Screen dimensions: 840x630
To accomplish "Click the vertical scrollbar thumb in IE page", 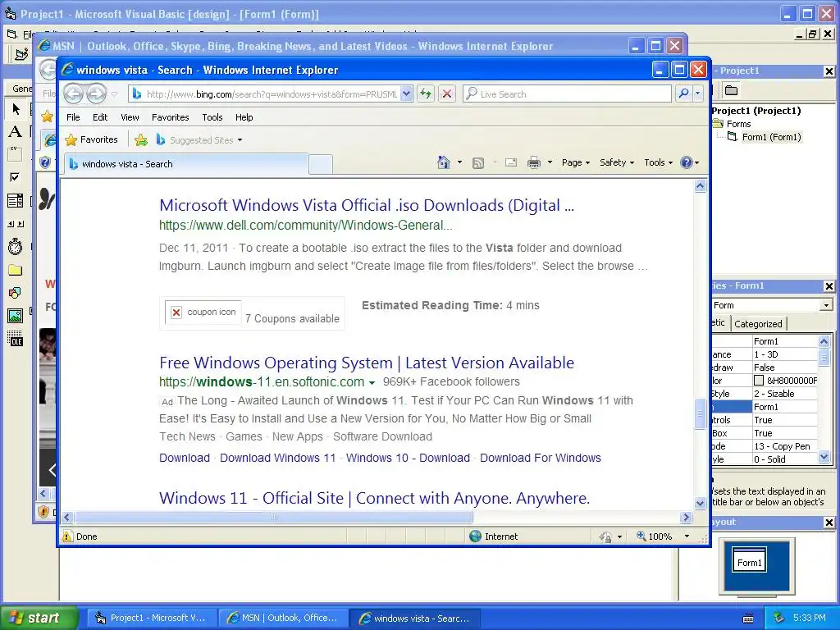I will (700, 413).
